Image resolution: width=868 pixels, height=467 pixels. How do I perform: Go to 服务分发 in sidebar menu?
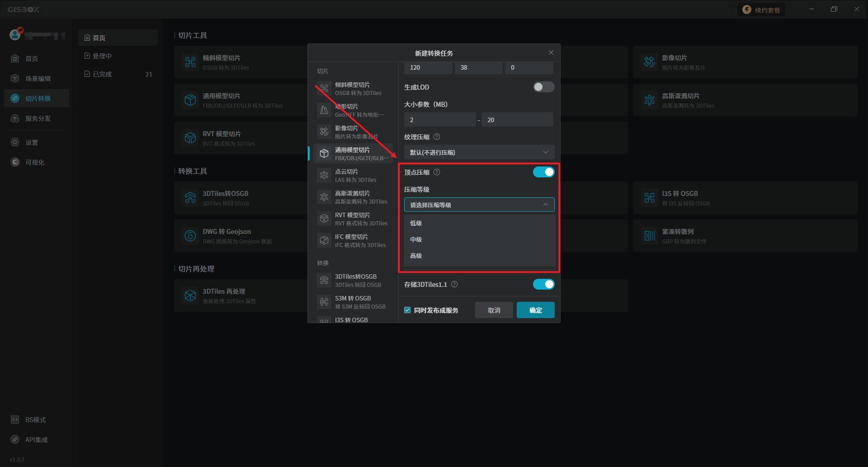tap(38, 119)
